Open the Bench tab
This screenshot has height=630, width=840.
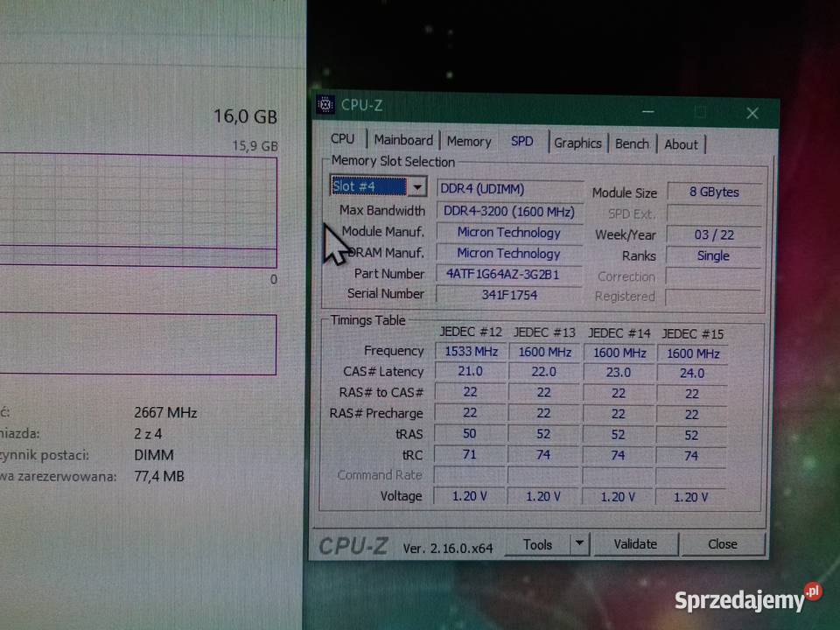point(632,143)
